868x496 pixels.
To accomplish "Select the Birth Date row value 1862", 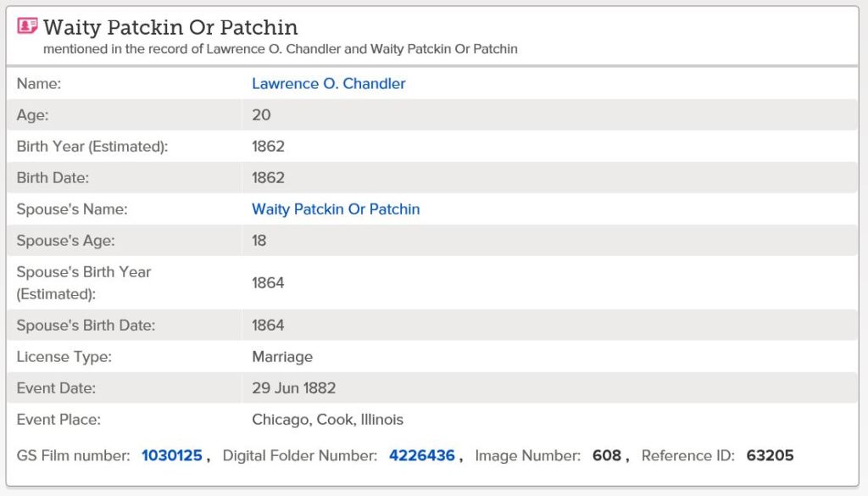I will (x=268, y=178).
